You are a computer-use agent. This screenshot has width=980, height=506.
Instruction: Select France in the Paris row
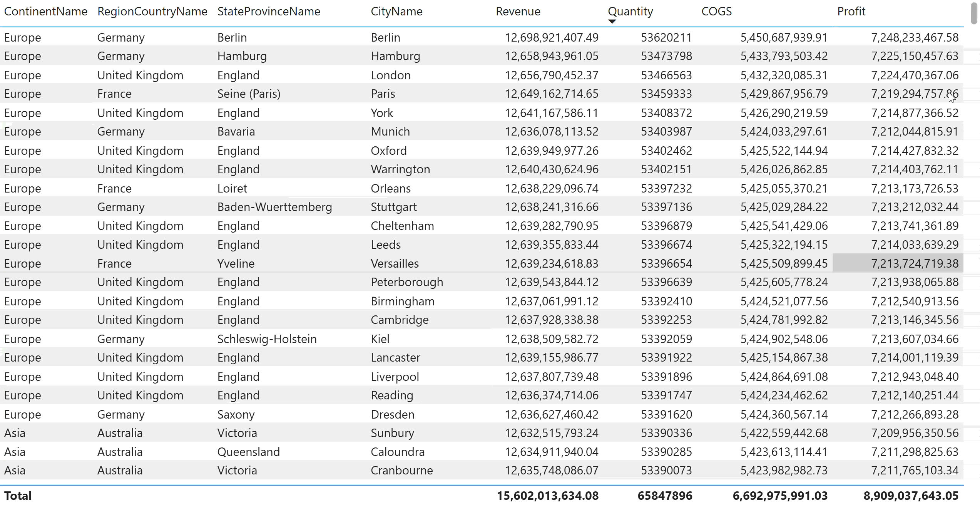coord(114,94)
